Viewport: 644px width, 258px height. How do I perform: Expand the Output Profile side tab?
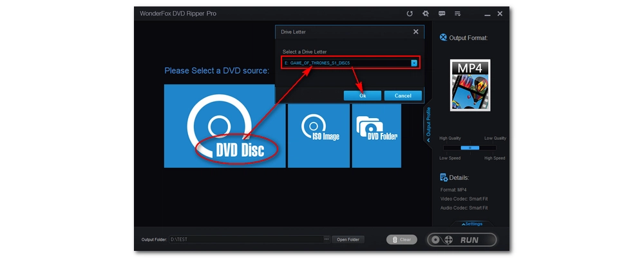tap(428, 124)
